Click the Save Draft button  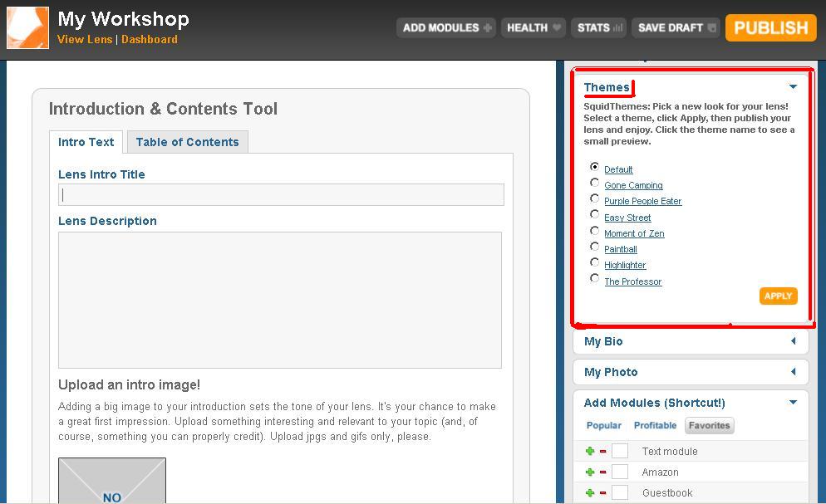[676, 27]
